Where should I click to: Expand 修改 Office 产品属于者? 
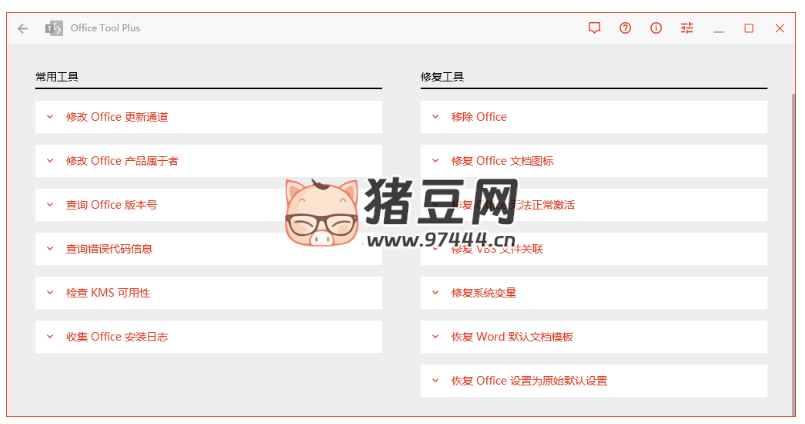point(208,161)
